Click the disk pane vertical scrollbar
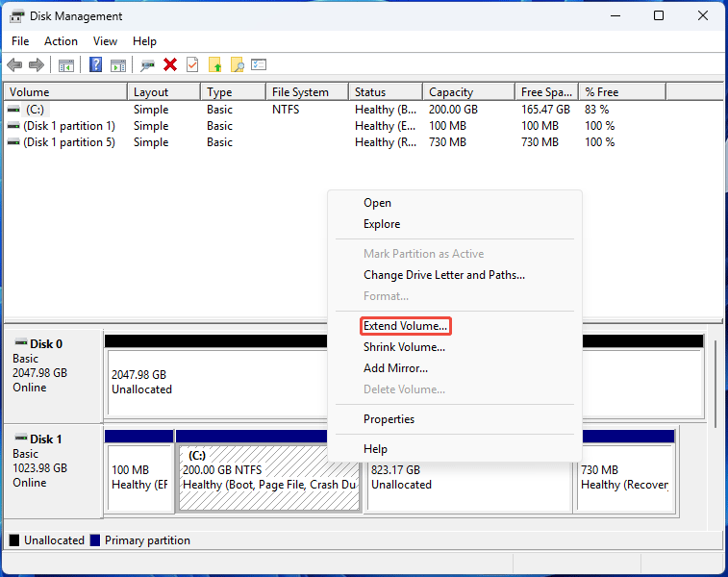728x577 pixels. (x=715, y=386)
